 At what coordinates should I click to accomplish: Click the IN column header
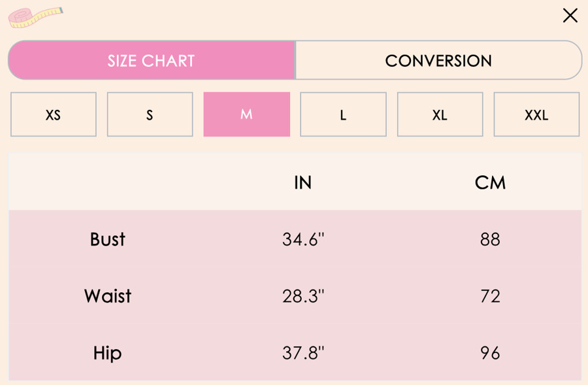[x=302, y=183]
